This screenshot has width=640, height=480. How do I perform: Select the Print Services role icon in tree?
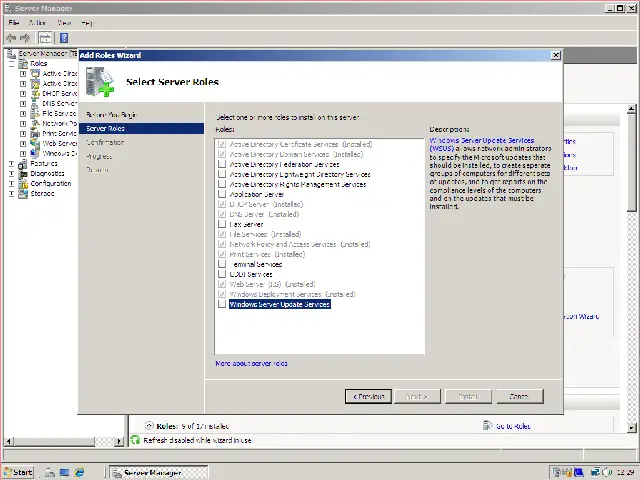(36, 133)
